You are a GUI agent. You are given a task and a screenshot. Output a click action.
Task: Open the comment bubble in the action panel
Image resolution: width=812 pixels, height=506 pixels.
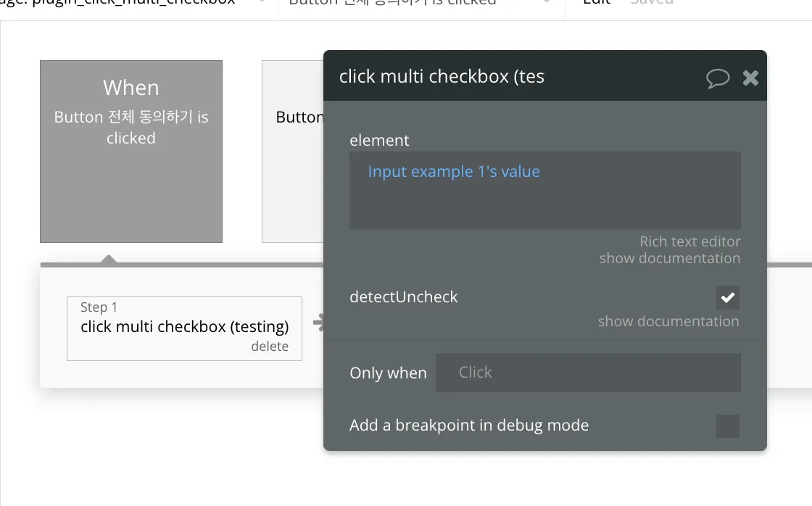[x=717, y=78]
